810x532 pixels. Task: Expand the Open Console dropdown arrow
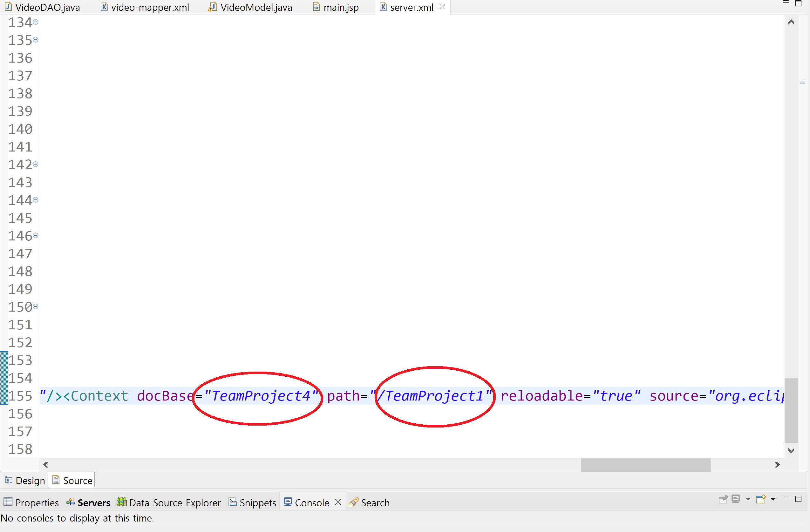coord(773,499)
